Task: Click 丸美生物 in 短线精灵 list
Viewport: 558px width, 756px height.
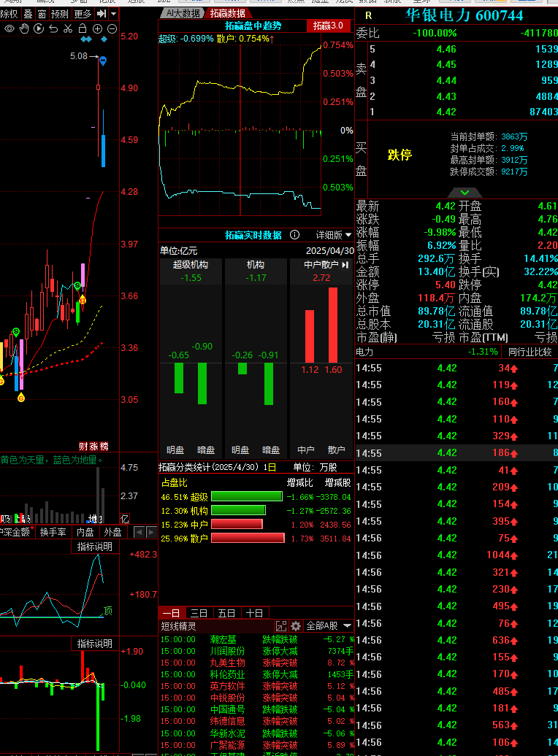Action: [227, 663]
